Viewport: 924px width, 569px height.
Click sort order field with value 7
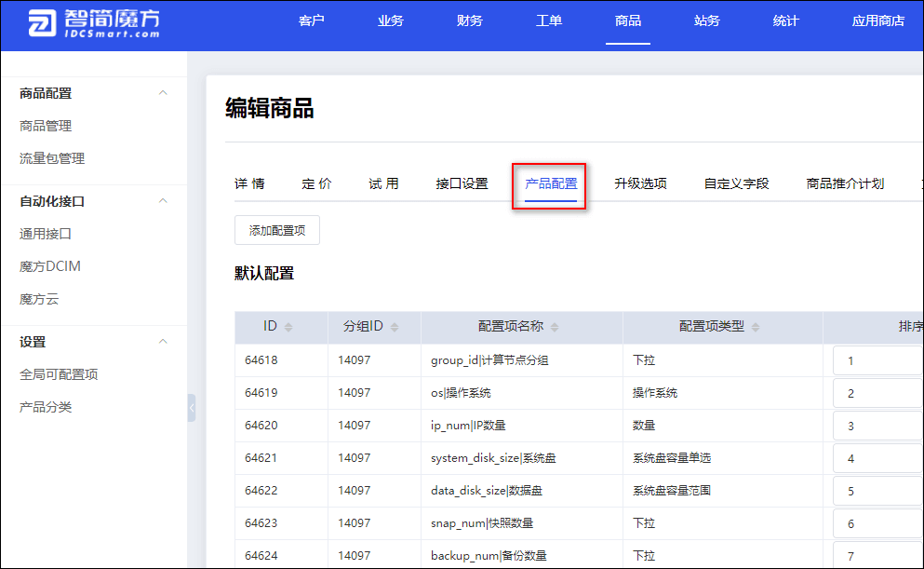pyautogui.click(x=878, y=556)
